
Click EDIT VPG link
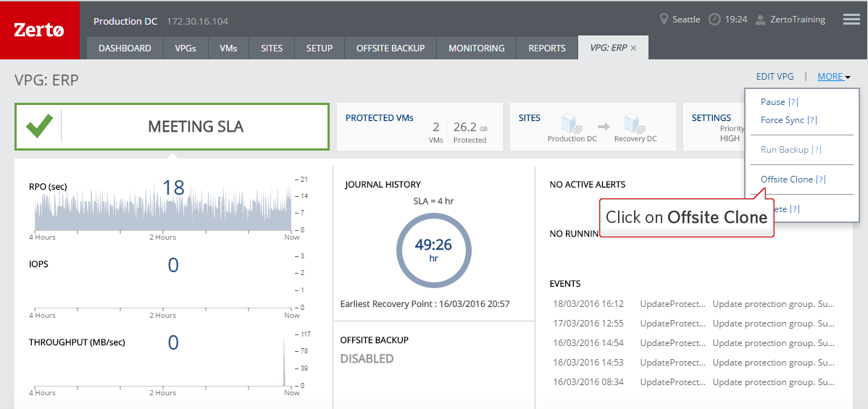(x=775, y=77)
